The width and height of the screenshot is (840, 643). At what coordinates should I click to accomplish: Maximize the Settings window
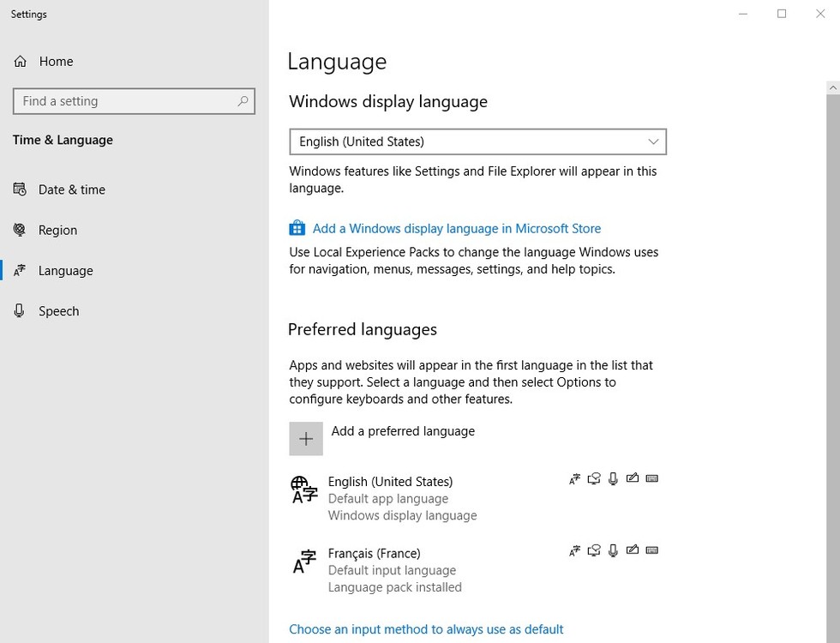pyautogui.click(x=782, y=14)
